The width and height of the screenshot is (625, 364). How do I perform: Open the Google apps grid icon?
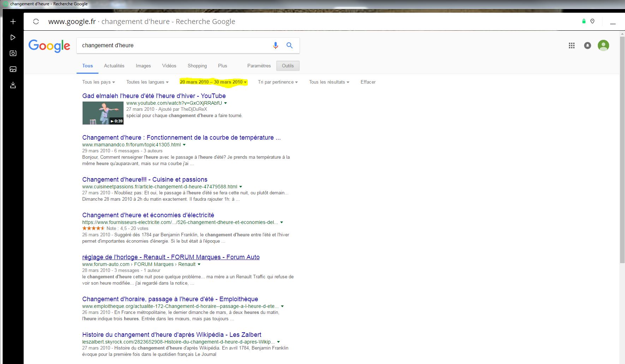coord(572,45)
